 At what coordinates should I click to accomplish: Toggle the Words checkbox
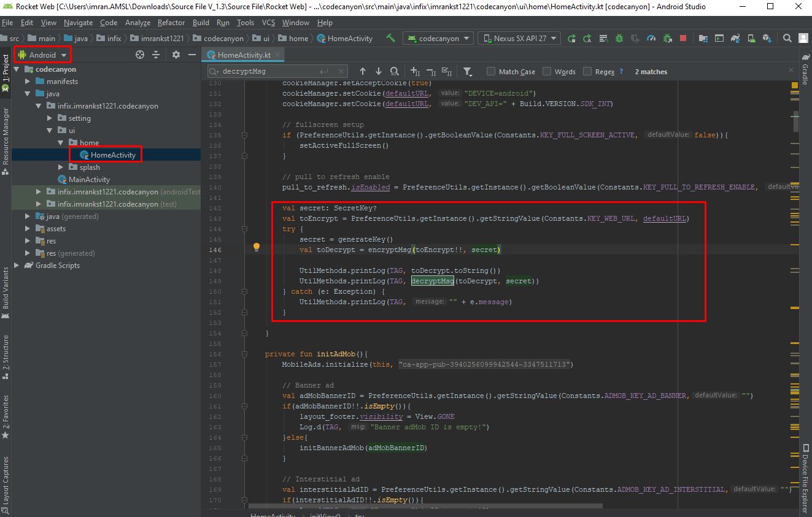coord(547,71)
